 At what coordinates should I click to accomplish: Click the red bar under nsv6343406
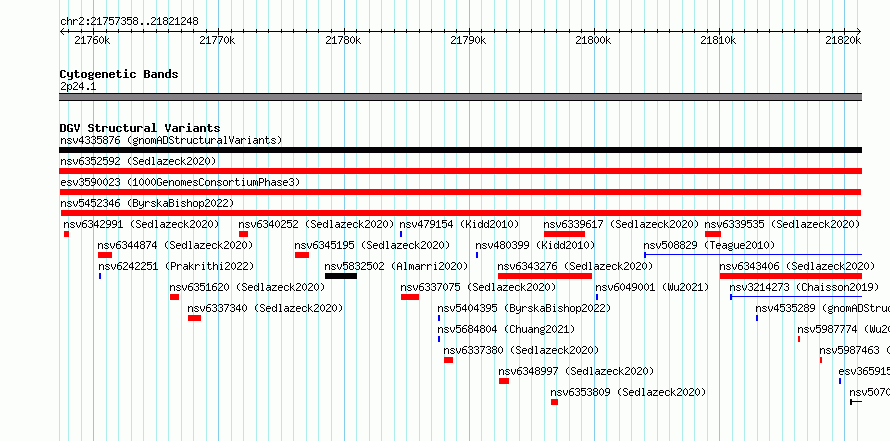click(791, 276)
